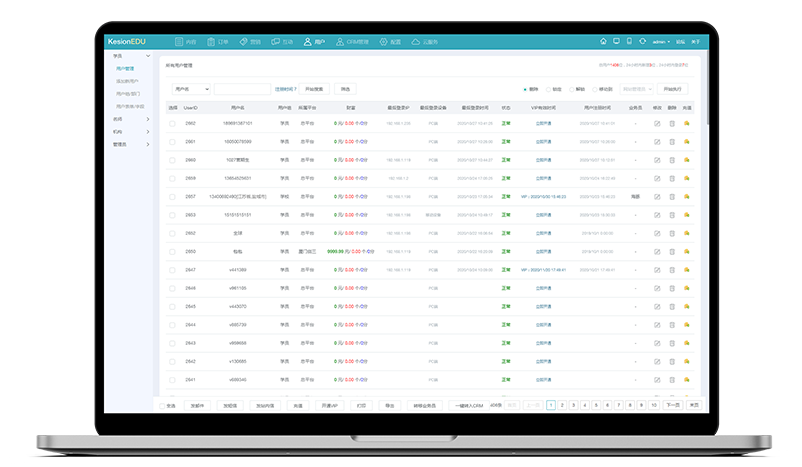802x467 pixels.
Task: Click the search keyword input field
Action: coord(242,89)
